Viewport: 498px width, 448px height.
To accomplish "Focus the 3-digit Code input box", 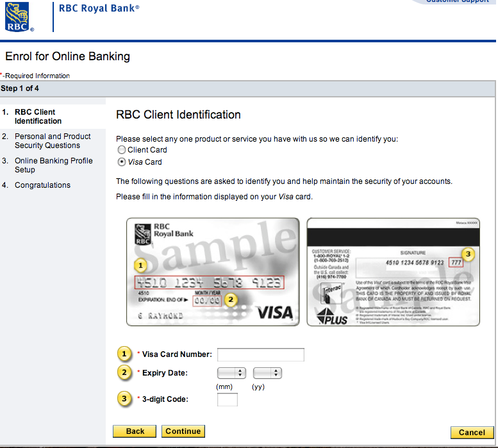I will (x=228, y=399).
